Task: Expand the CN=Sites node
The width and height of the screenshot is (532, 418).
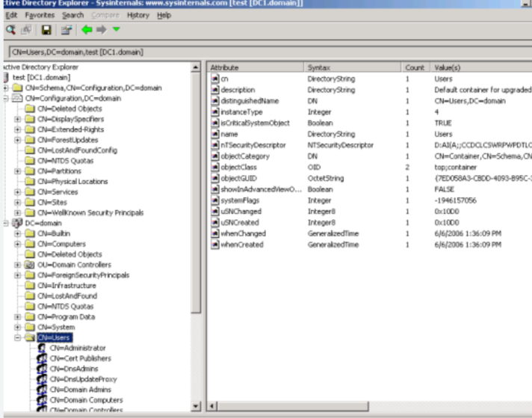Action: point(17,202)
